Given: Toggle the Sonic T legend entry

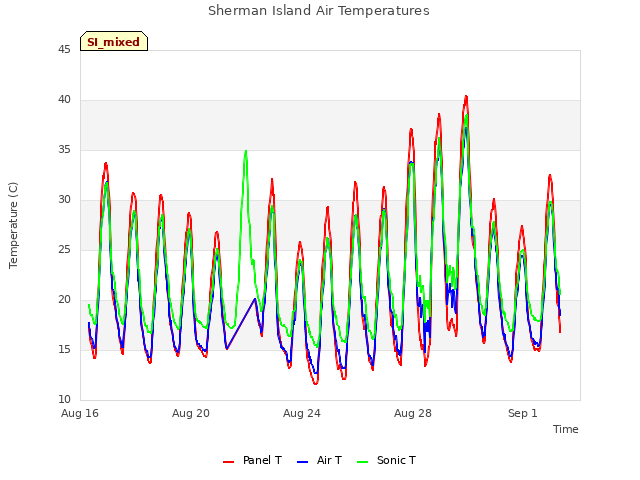Looking at the screenshot, I should [386, 460].
